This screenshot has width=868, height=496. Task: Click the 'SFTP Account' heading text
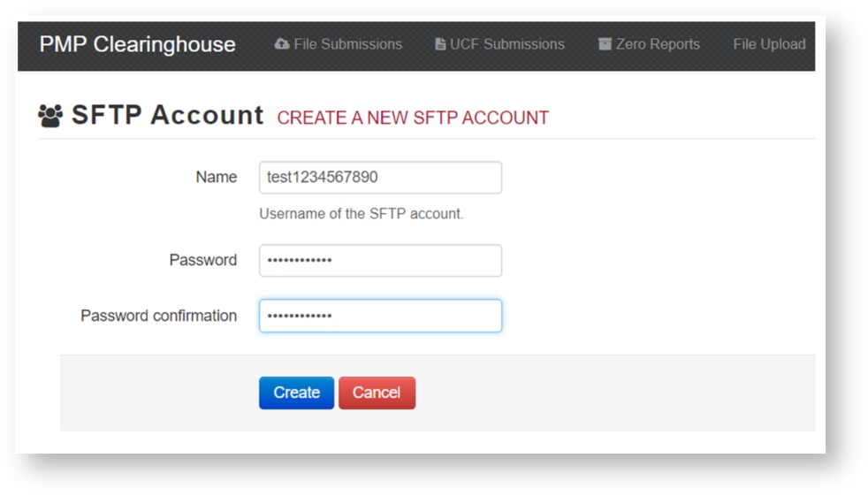(x=168, y=115)
